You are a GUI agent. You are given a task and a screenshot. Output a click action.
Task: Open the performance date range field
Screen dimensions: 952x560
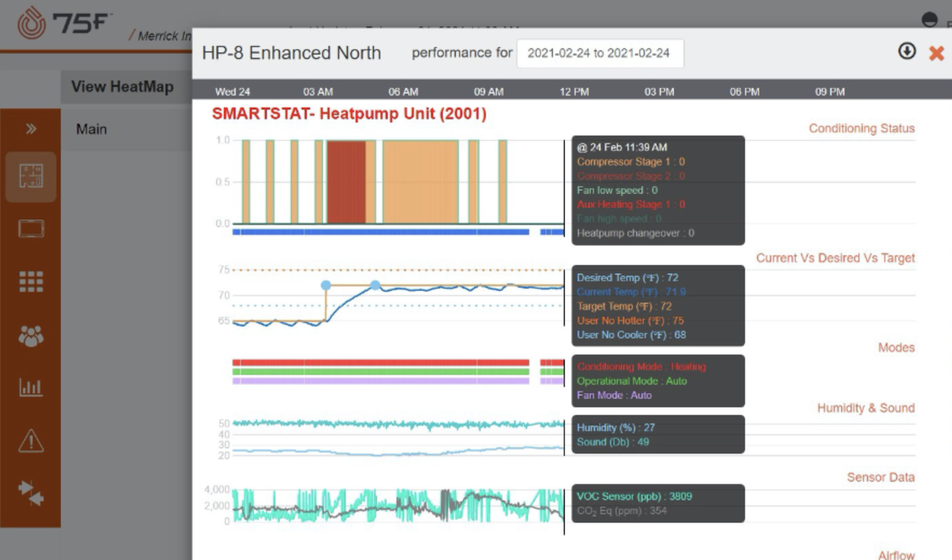(x=599, y=54)
